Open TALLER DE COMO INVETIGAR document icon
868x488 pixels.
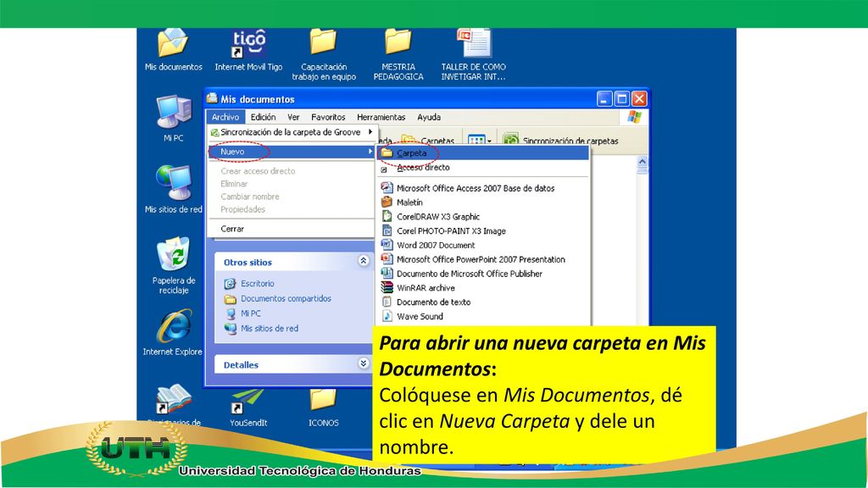[473, 55]
